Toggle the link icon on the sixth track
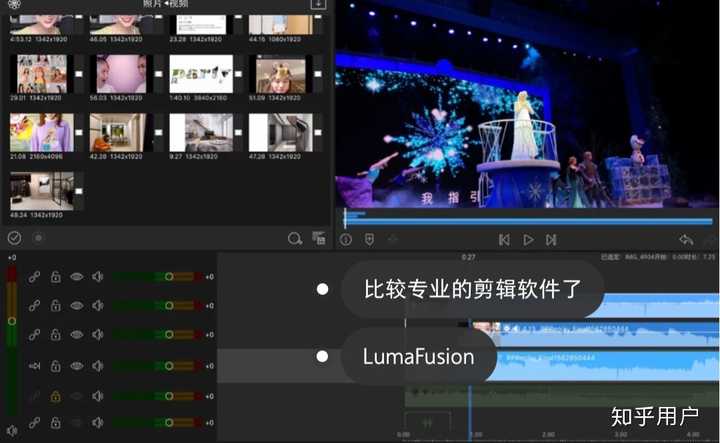 click(34, 423)
